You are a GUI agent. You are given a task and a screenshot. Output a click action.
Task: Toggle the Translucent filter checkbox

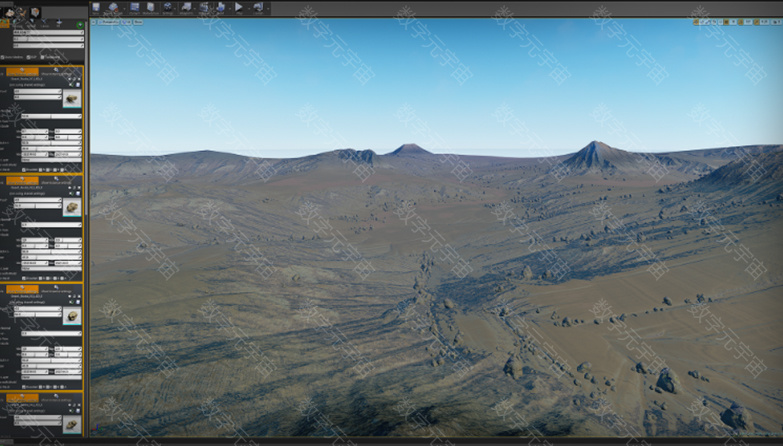(x=42, y=57)
